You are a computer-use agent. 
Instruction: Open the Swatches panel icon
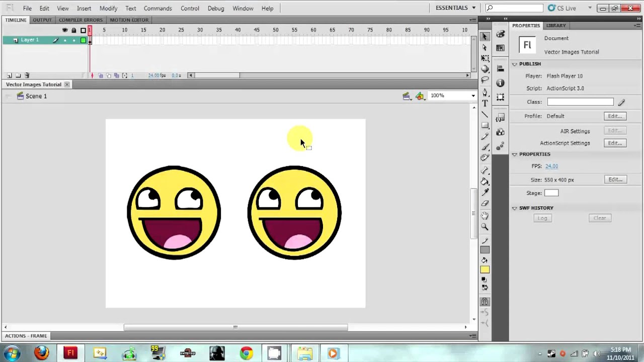500,48
